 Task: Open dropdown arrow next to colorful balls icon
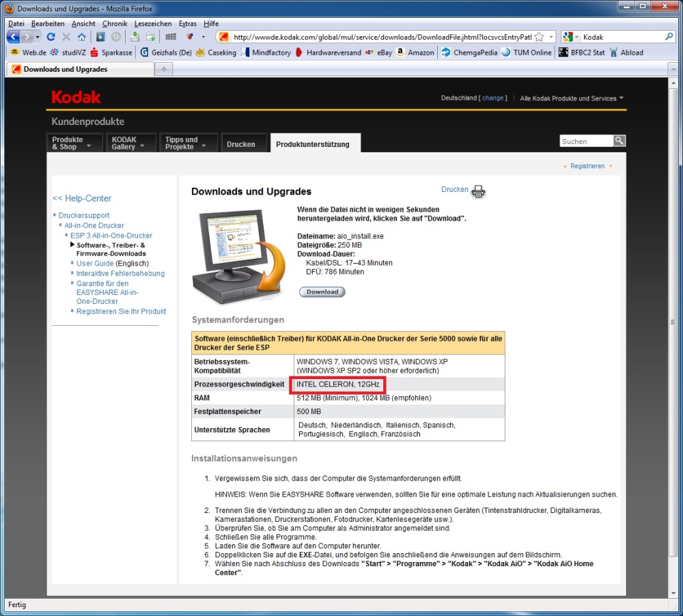204,37
